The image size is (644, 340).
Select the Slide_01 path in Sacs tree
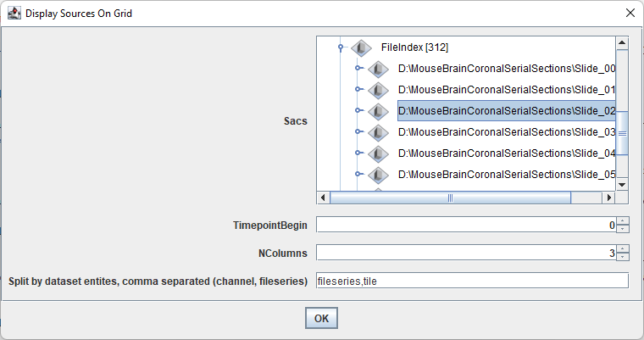coord(507,90)
